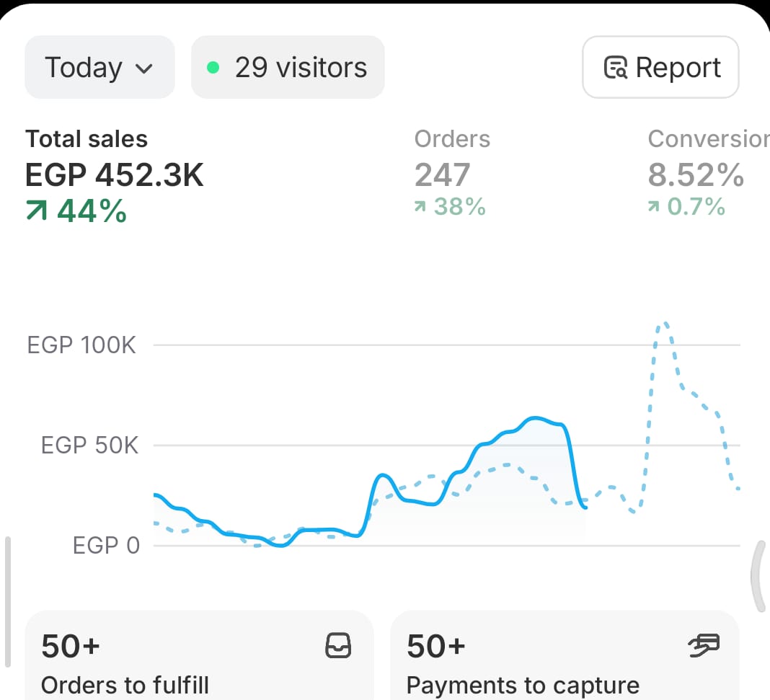
Task: Open the Today date range dropdown
Action: click(99, 68)
